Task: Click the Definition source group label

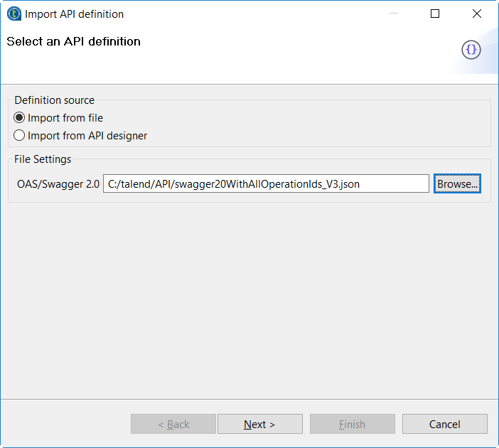Action: [54, 100]
